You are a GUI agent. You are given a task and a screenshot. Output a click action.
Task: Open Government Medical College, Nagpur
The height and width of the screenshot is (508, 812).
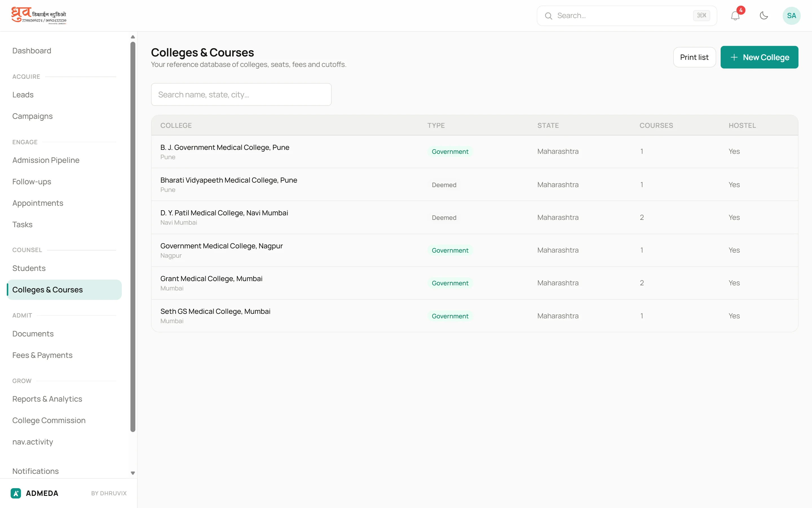[475, 250]
